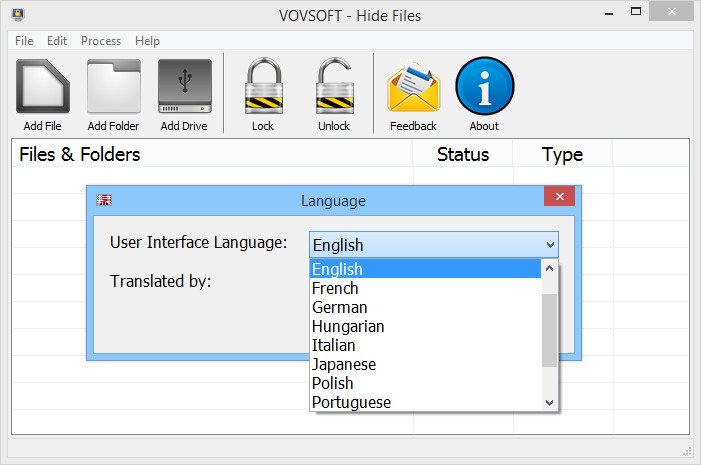This screenshot has width=701, height=465.
Task: Open the Help menu
Action: click(x=147, y=41)
